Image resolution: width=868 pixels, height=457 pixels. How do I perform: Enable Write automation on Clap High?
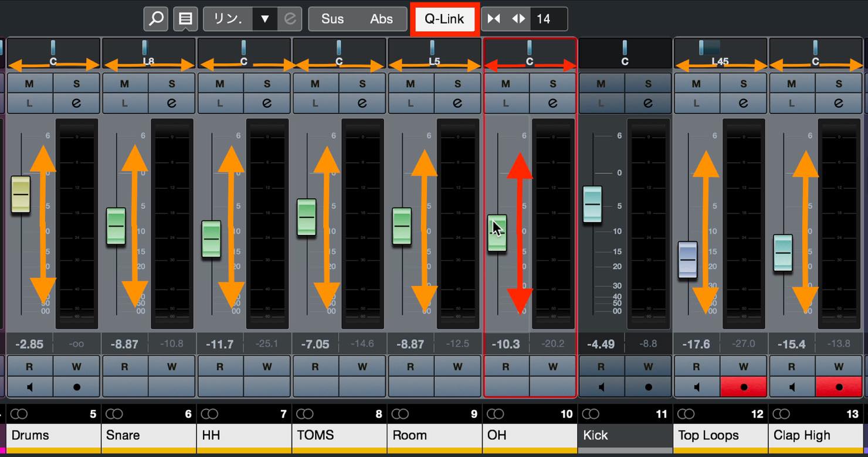[x=839, y=367]
